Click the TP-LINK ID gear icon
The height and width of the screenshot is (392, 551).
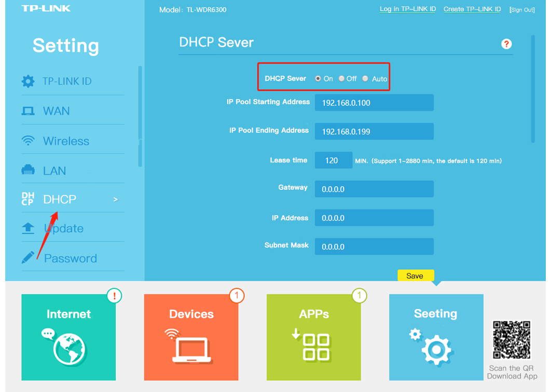(28, 81)
